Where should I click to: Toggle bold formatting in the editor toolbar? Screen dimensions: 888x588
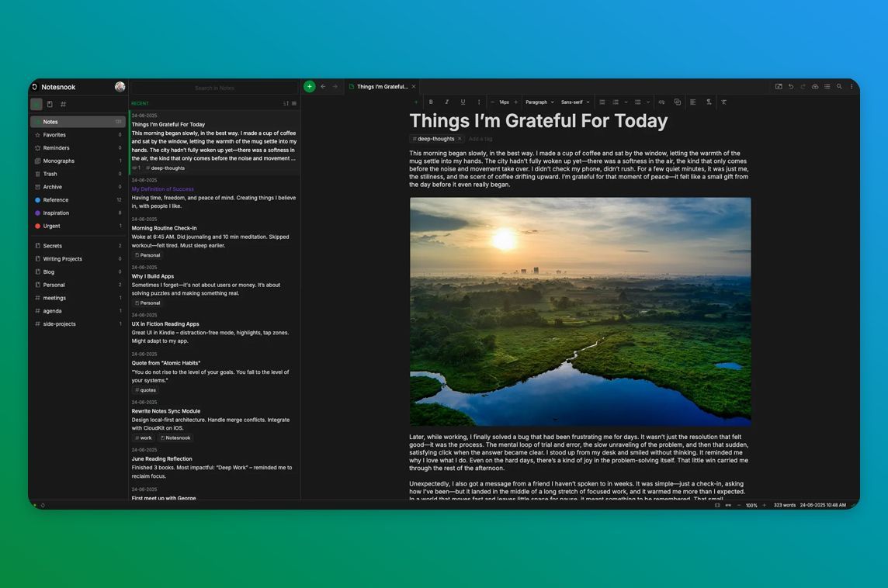coord(432,102)
